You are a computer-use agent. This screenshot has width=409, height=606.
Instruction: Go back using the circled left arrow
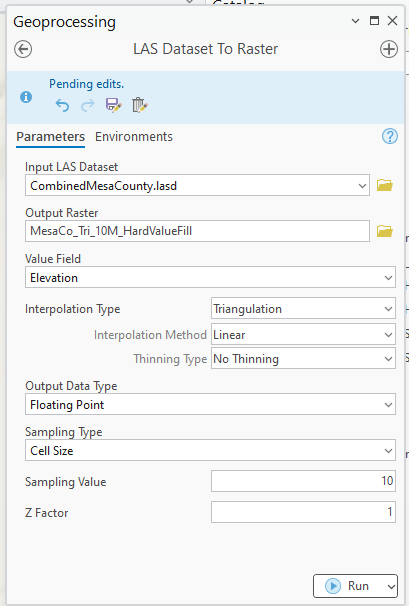coord(23,49)
